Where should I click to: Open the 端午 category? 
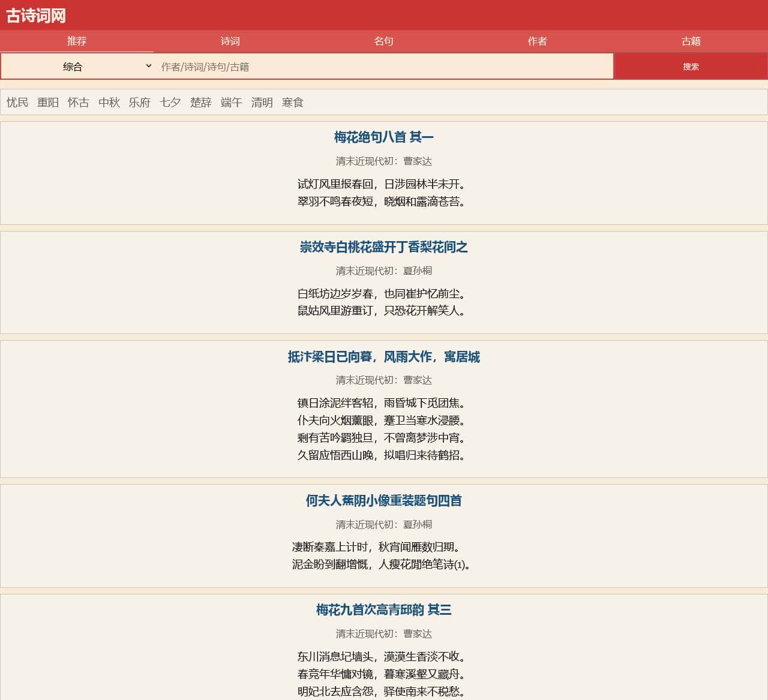pos(231,103)
